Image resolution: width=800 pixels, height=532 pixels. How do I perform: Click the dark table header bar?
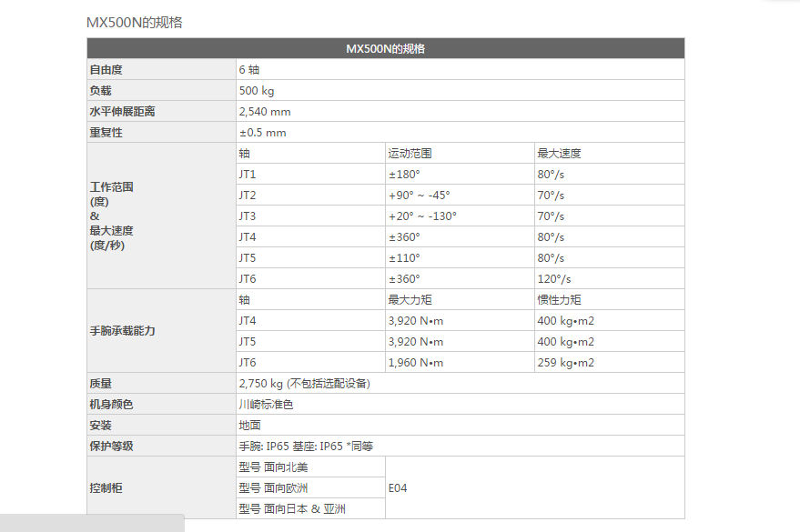pos(385,48)
